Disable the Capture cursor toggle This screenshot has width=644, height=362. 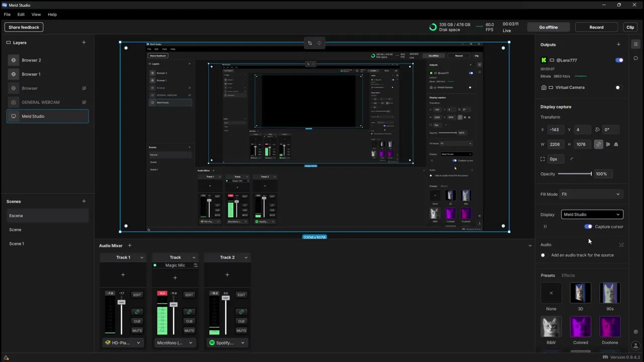(588, 227)
